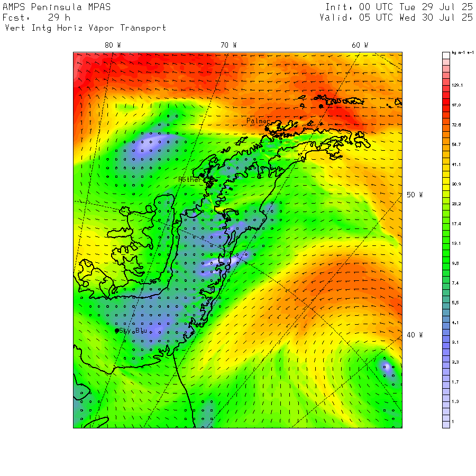The width and height of the screenshot is (476, 476).
Task: Click the 13.1 colorbar value
Action: 456,243
